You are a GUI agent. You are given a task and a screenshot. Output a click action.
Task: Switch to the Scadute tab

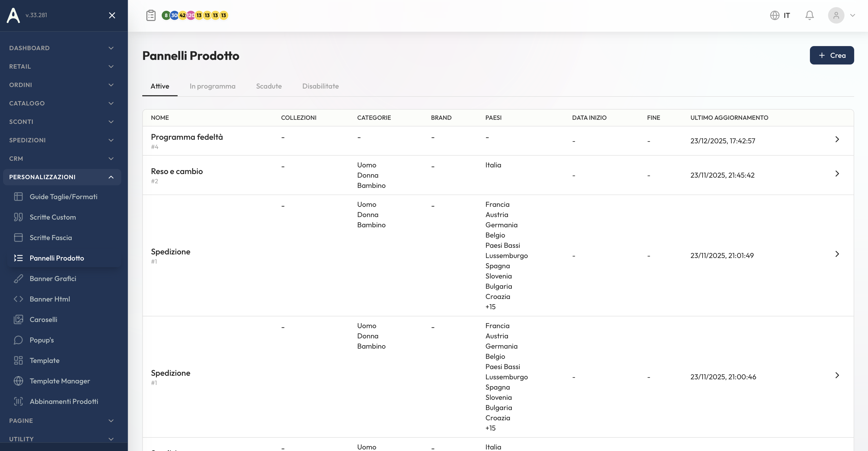pos(269,86)
